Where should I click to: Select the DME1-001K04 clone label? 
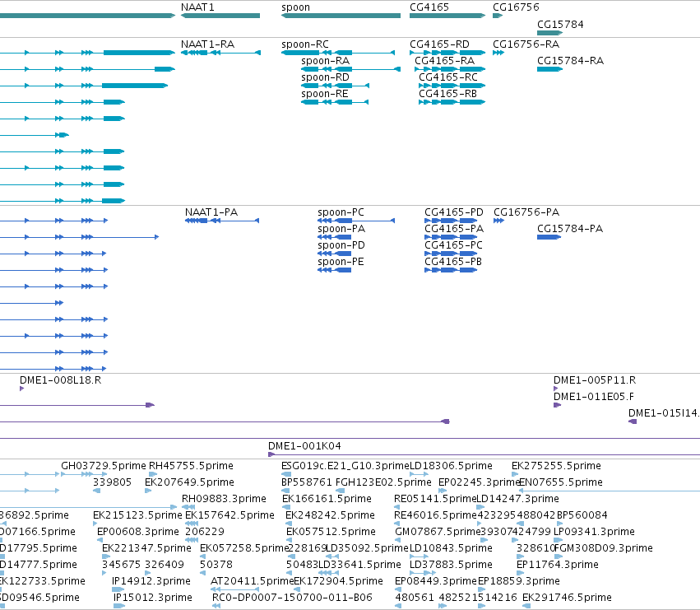(x=304, y=446)
